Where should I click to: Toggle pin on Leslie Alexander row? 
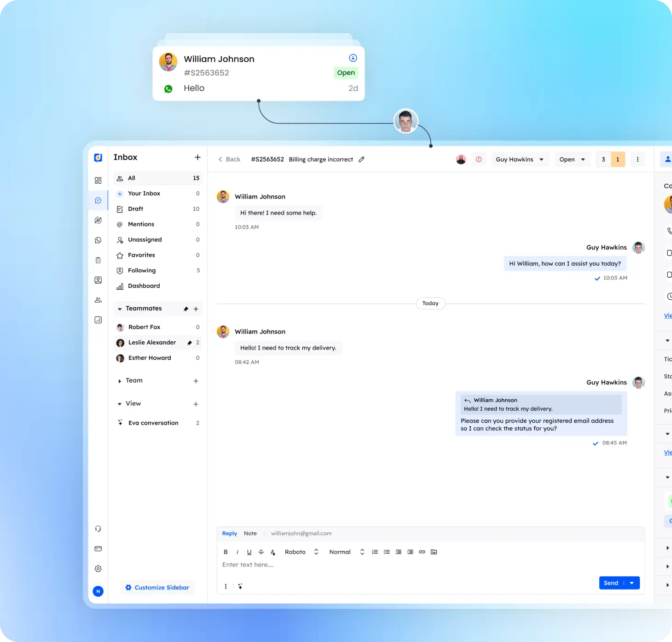pyautogui.click(x=189, y=343)
